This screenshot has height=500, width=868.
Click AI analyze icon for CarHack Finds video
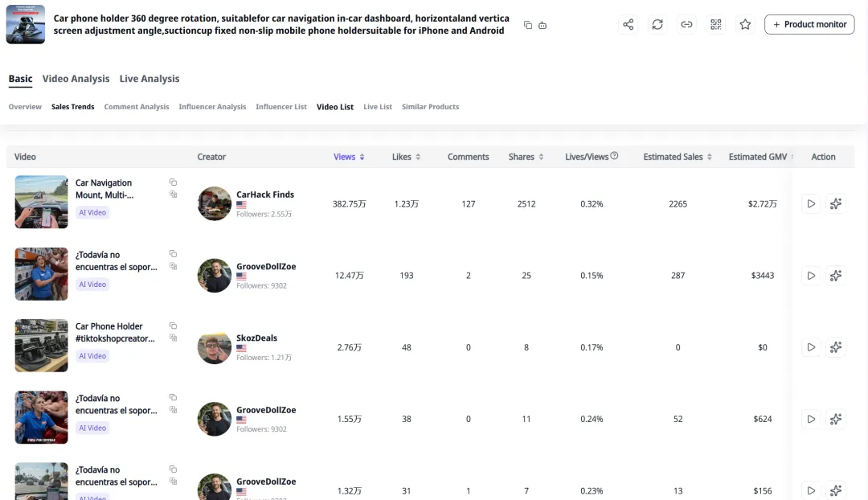coord(836,203)
